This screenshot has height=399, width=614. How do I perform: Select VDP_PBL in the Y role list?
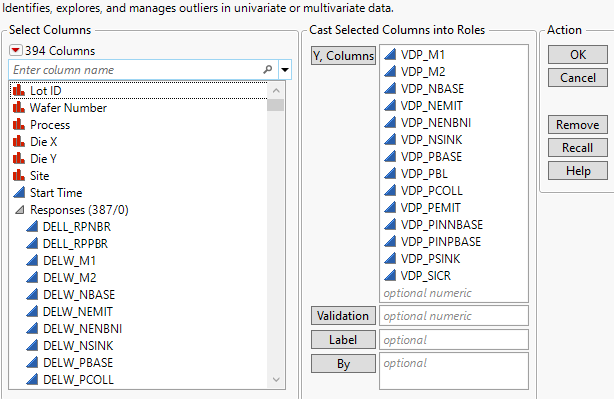coord(454,173)
